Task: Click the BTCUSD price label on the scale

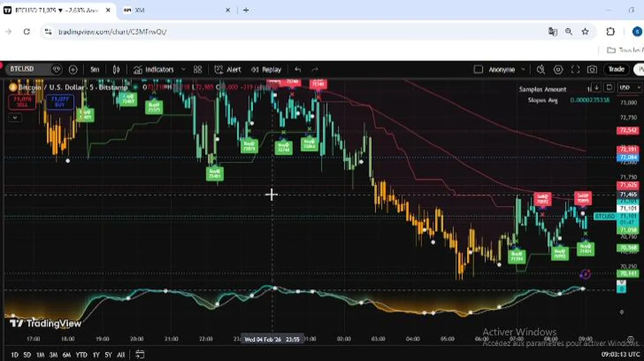Action: click(x=604, y=216)
